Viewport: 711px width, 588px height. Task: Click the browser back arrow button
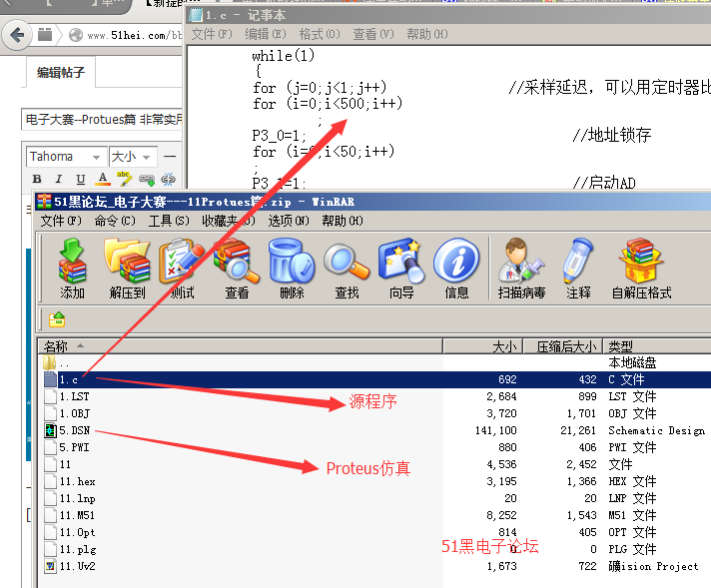click(x=17, y=35)
